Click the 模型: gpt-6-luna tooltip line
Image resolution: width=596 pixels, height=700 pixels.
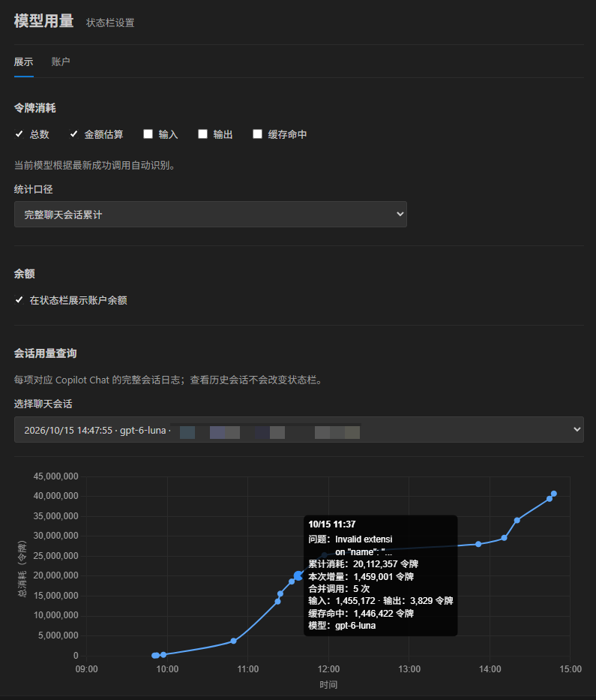pyautogui.click(x=342, y=626)
